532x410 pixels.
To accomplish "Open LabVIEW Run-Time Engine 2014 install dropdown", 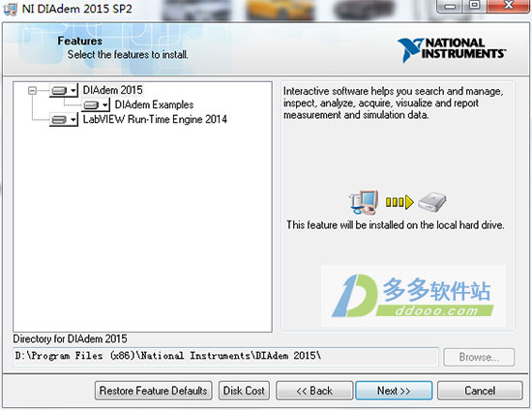I will tap(64, 119).
